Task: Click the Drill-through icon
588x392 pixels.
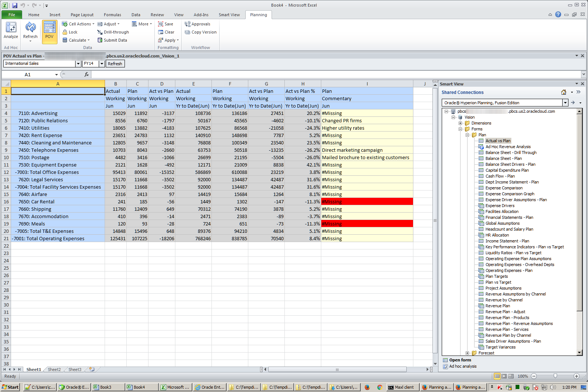Action: [100, 32]
